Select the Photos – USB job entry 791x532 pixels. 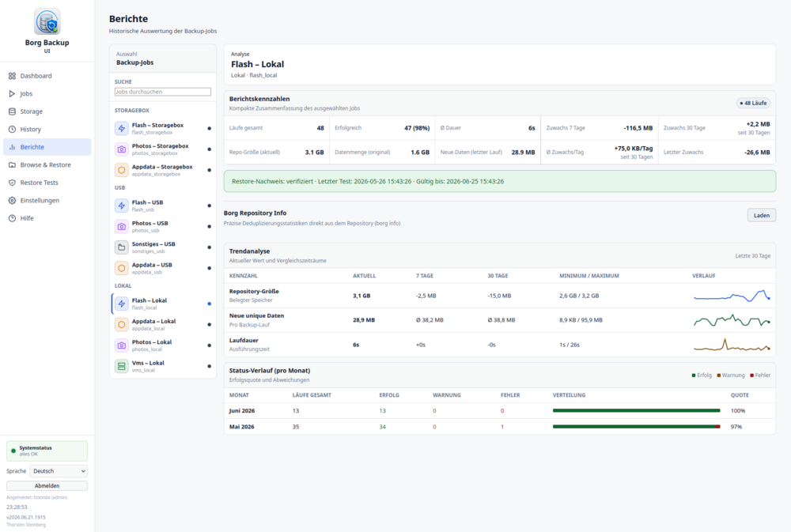[x=162, y=226]
